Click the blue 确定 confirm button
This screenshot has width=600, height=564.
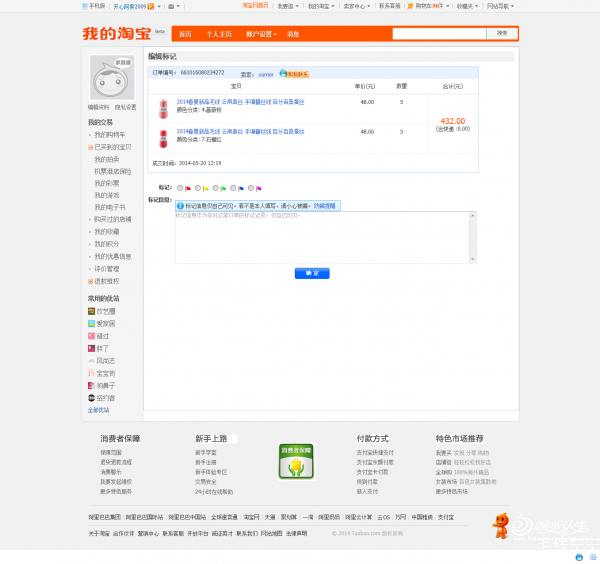(312, 273)
